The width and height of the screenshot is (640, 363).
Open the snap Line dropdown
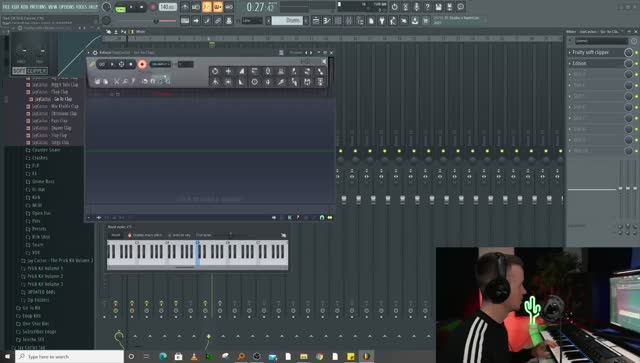click(252, 20)
